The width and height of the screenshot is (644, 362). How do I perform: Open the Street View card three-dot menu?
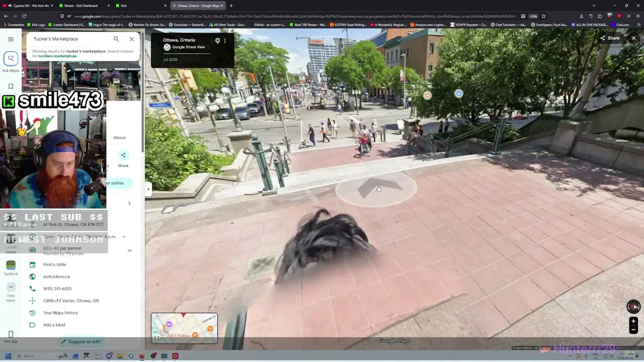(x=225, y=41)
